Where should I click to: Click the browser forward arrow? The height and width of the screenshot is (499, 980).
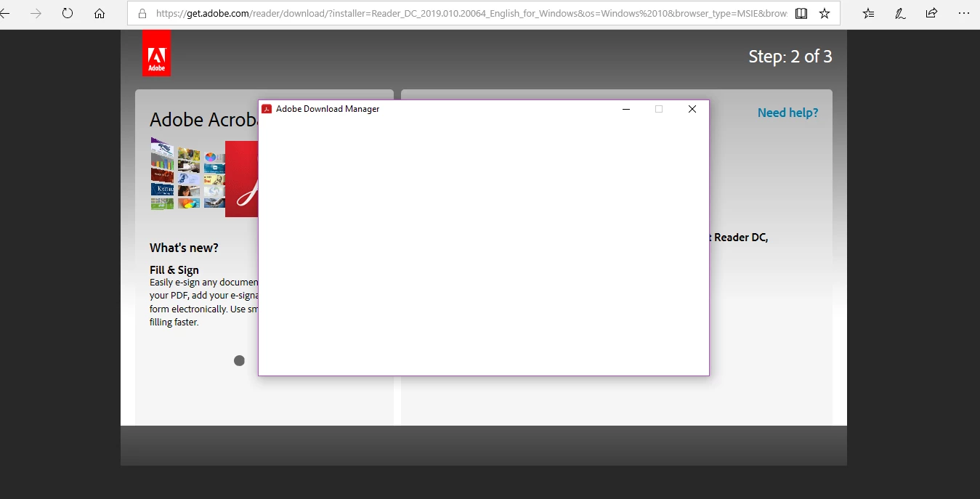point(36,13)
